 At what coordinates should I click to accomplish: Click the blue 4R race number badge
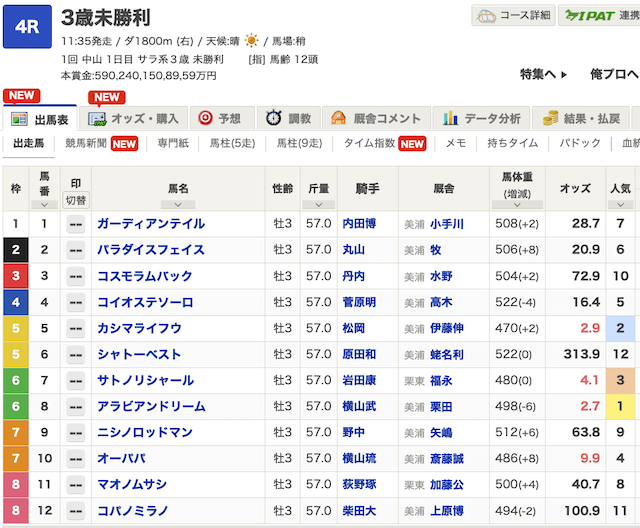[27, 27]
